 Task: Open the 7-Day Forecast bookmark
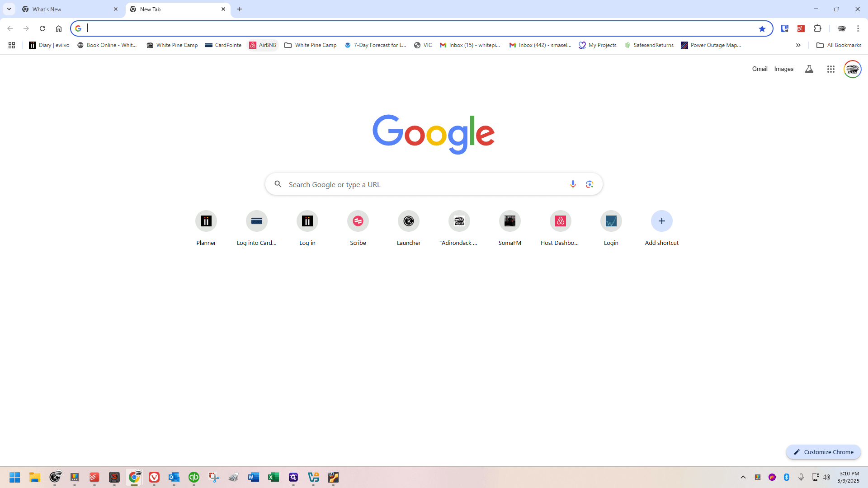[x=375, y=45]
